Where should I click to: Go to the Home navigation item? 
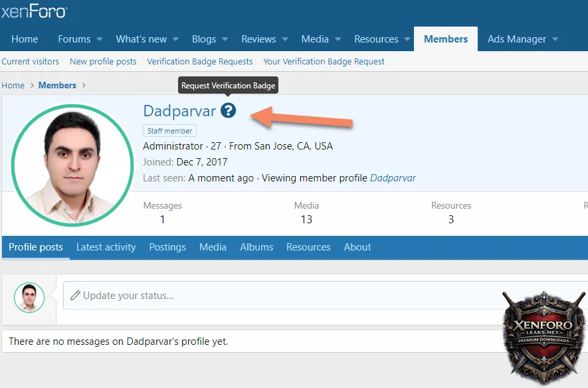pos(25,39)
